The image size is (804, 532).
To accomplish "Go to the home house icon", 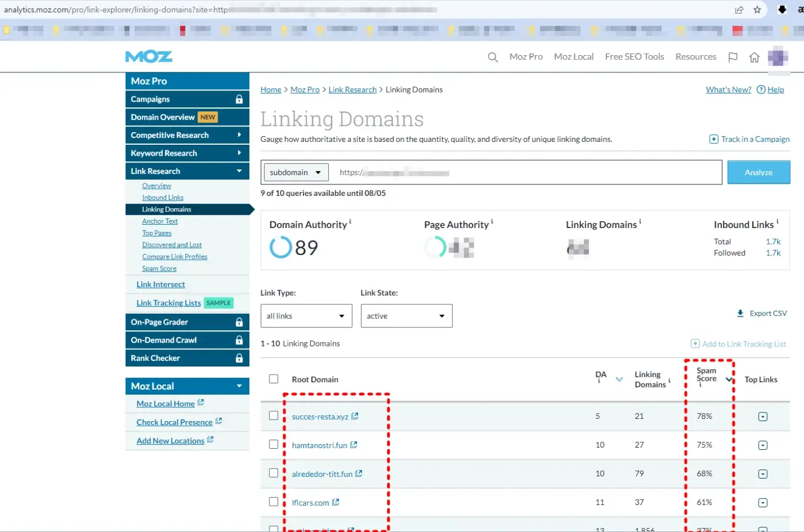I will click(755, 57).
